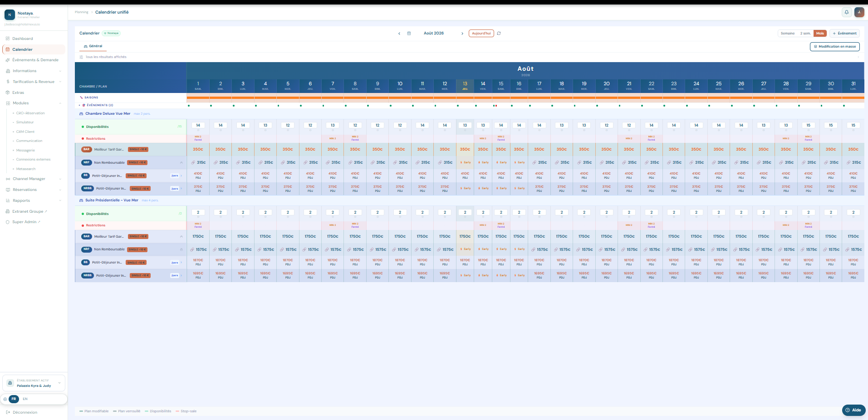Expand Tarification & Revenue submenu
The width and height of the screenshot is (868, 420).
34,82
